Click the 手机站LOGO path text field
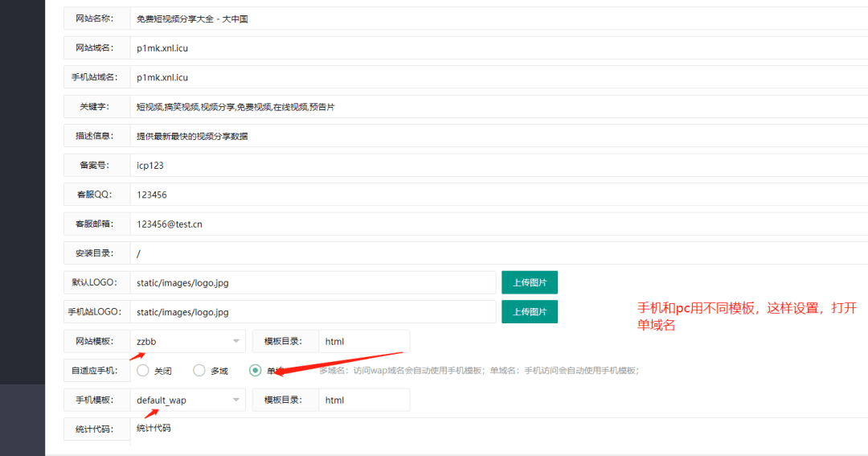Image resolution: width=868 pixels, height=456 pixels. point(313,311)
